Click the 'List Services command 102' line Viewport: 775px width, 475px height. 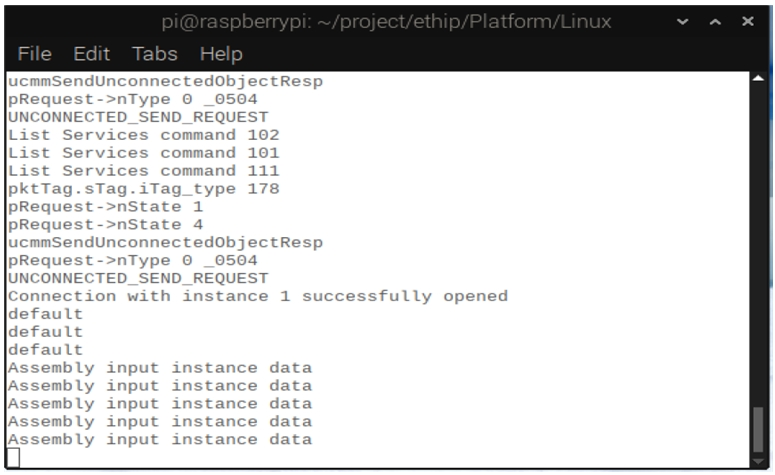coord(143,135)
